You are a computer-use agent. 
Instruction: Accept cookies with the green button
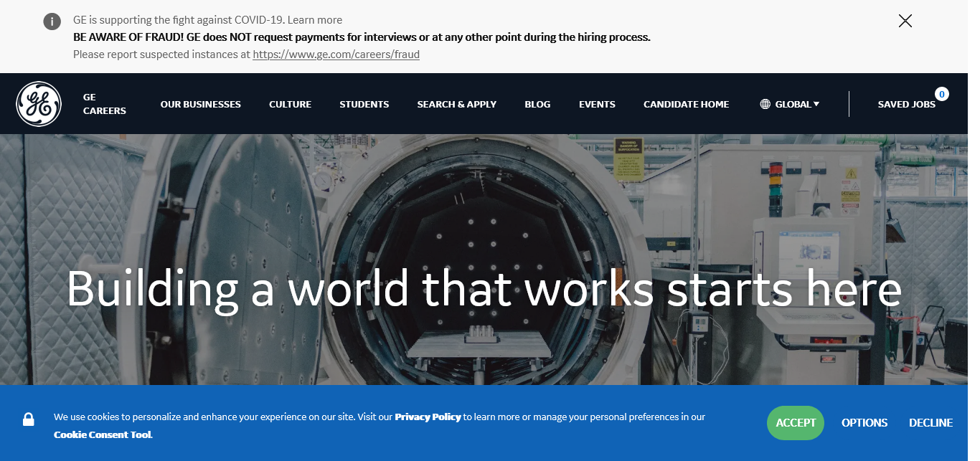pos(795,423)
